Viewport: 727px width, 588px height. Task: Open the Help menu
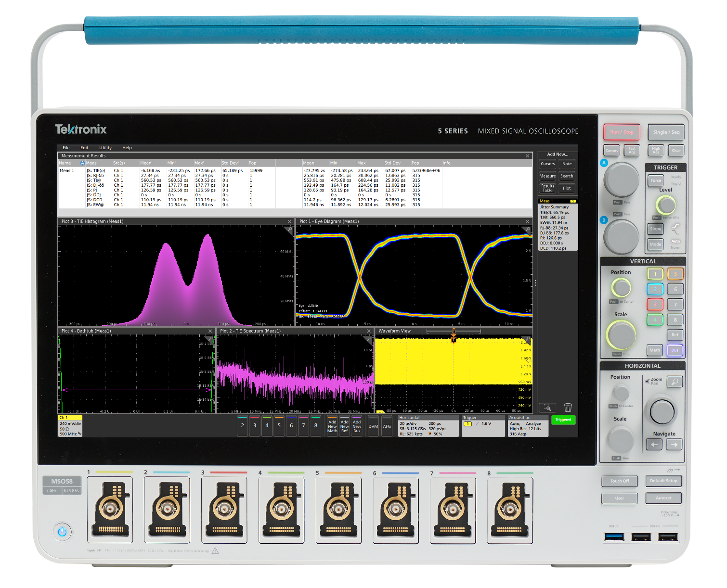click(x=127, y=148)
